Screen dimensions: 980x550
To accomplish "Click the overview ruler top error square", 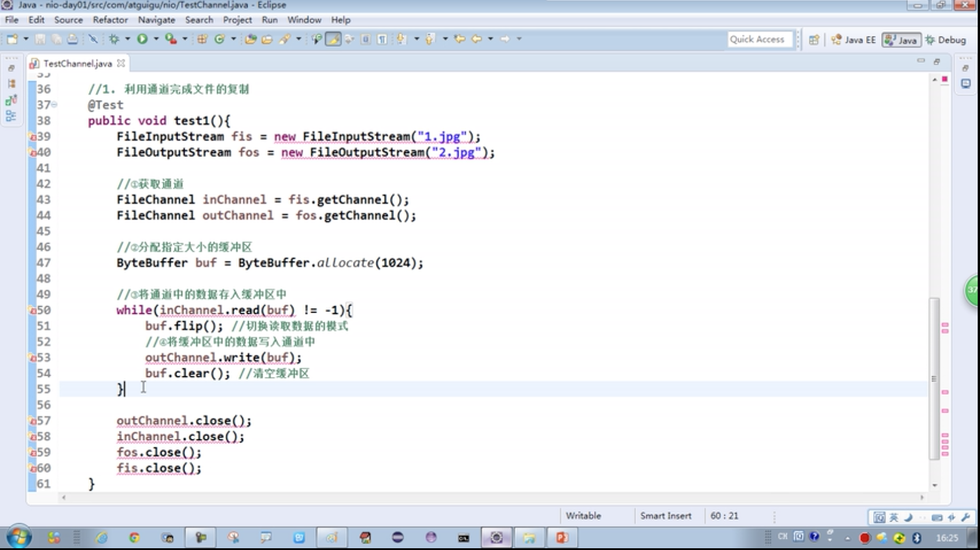I will (x=945, y=79).
